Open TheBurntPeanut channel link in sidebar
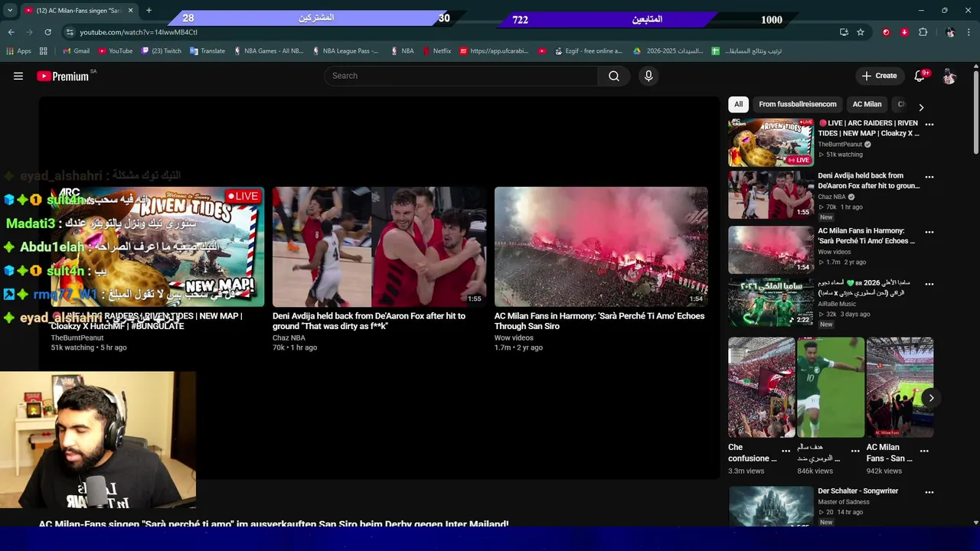 pyautogui.click(x=840, y=144)
